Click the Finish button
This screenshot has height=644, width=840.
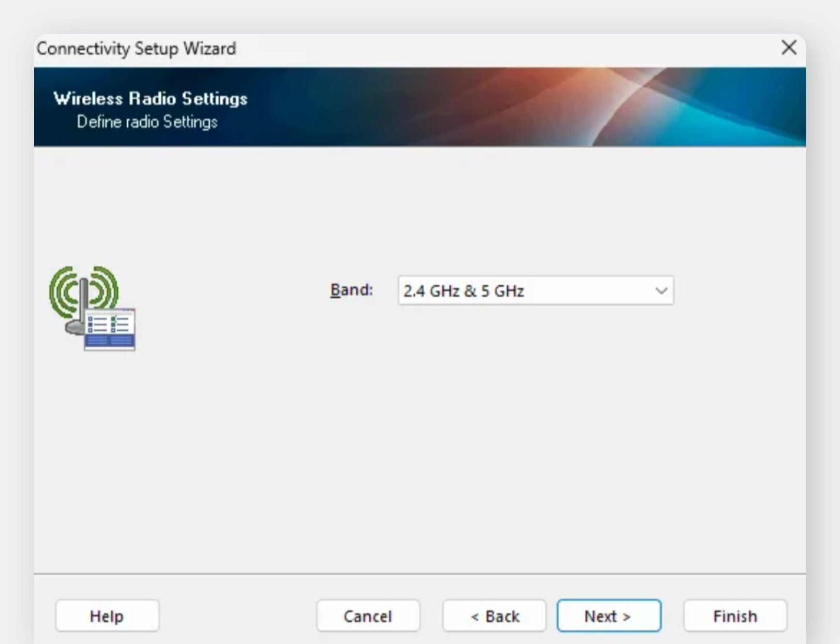point(735,616)
